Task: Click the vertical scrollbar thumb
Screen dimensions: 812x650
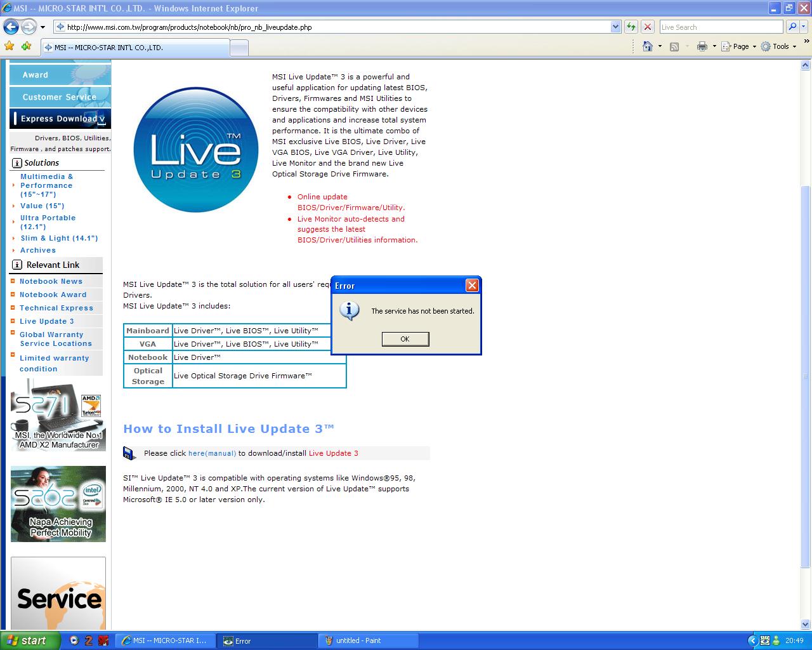Action: pos(806,376)
